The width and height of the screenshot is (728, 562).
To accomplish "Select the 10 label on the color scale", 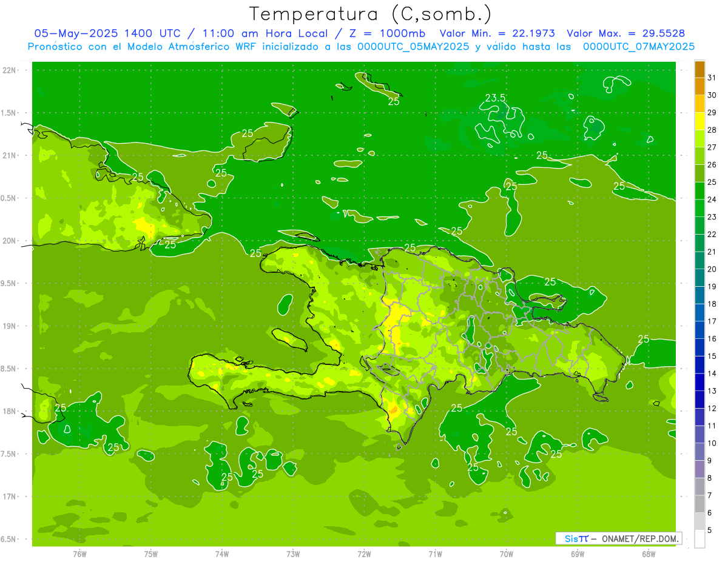I will tap(712, 443).
